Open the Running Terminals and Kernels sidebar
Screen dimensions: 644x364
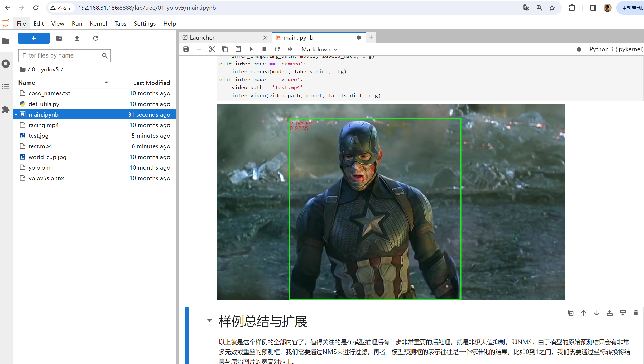tap(6, 64)
